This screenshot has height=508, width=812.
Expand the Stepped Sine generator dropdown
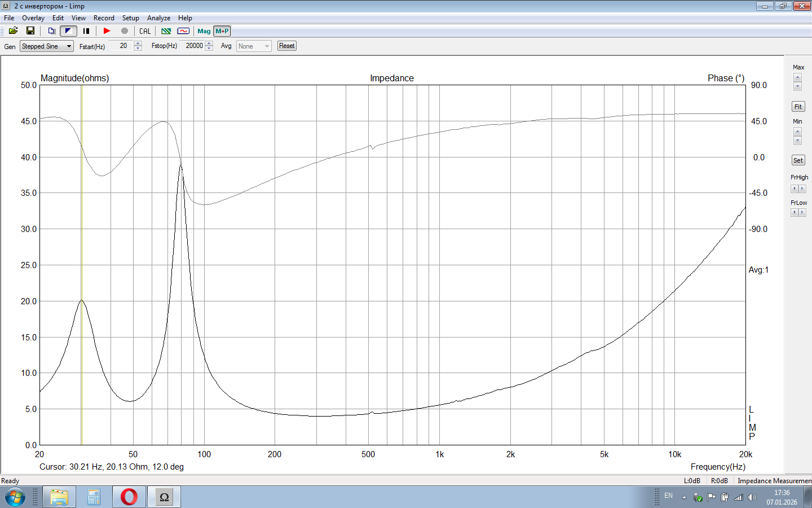(x=47, y=46)
